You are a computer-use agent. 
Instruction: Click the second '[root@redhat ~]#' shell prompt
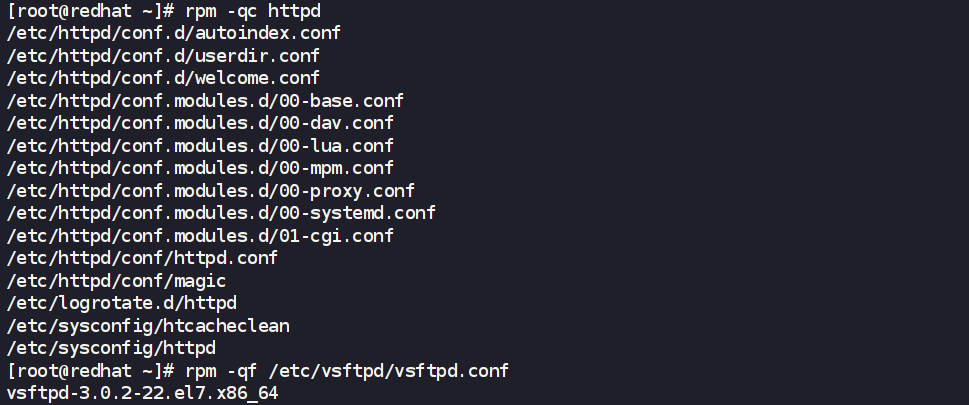point(91,371)
